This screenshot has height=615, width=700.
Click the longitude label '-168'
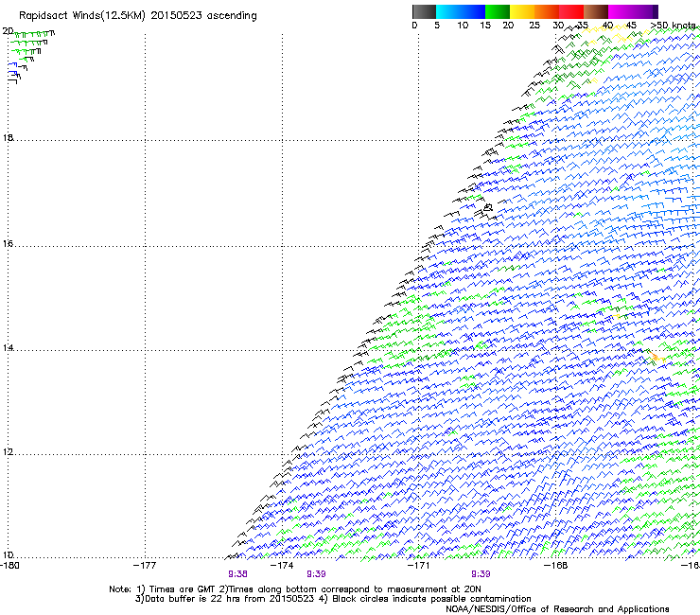[556, 565]
